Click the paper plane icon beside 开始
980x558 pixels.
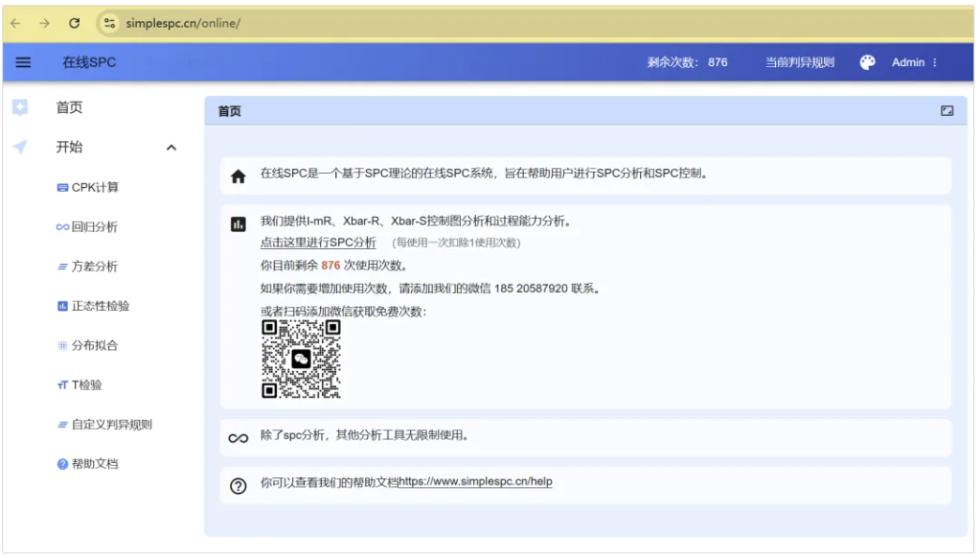coord(20,147)
